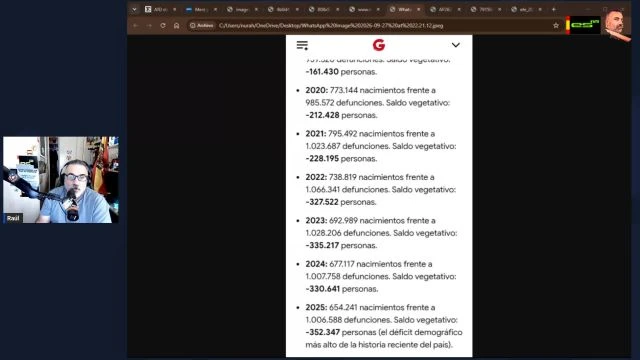Click the browser forward arrow
640x360 pixels.
[x=149, y=25]
